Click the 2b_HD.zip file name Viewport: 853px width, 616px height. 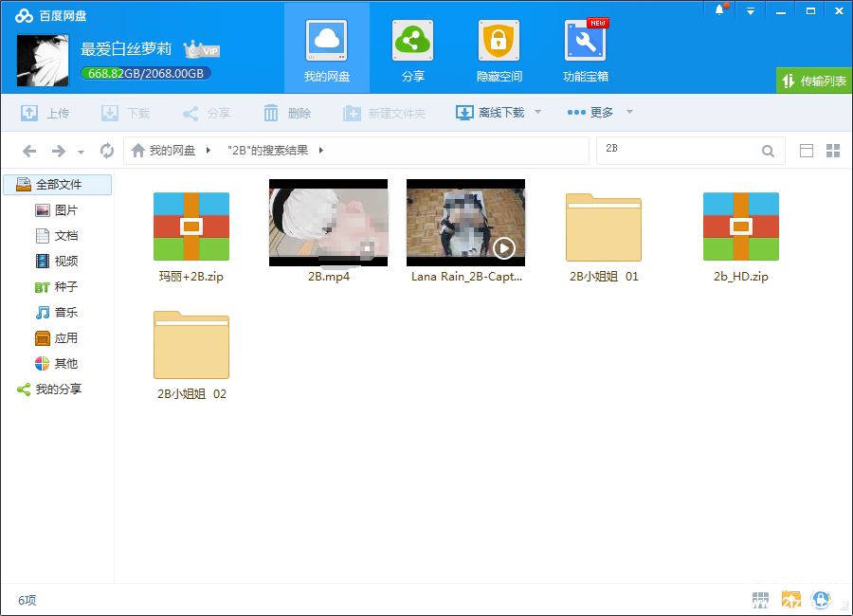(x=741, y=277)
